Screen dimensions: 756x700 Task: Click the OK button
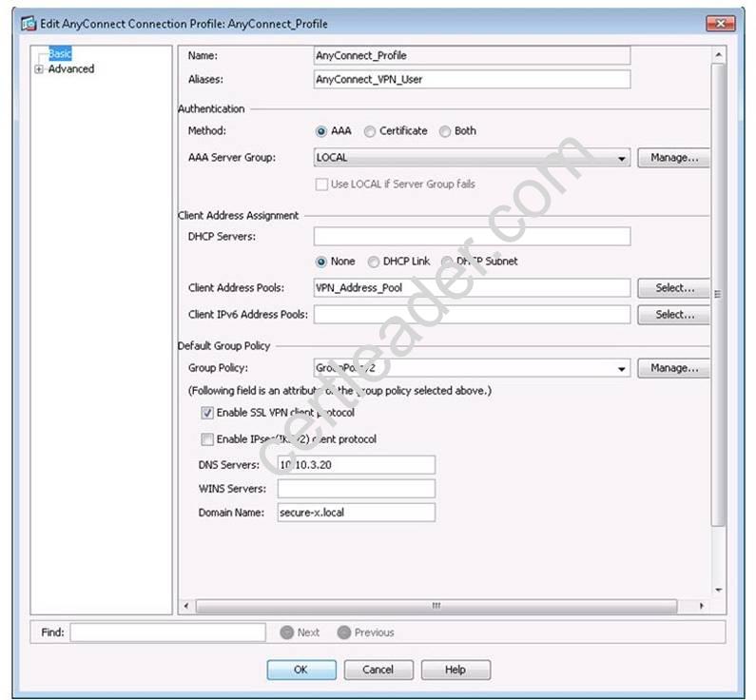coord(301,670)
